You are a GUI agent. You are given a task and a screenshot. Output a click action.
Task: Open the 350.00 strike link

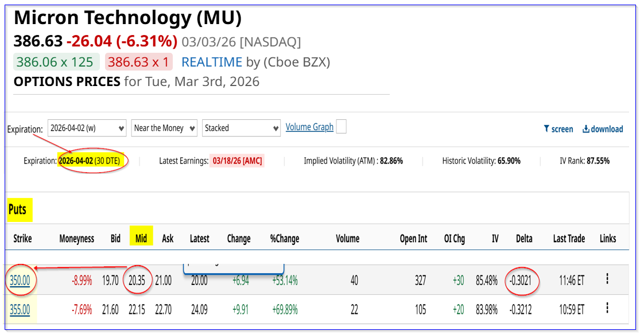pos(20,281)
